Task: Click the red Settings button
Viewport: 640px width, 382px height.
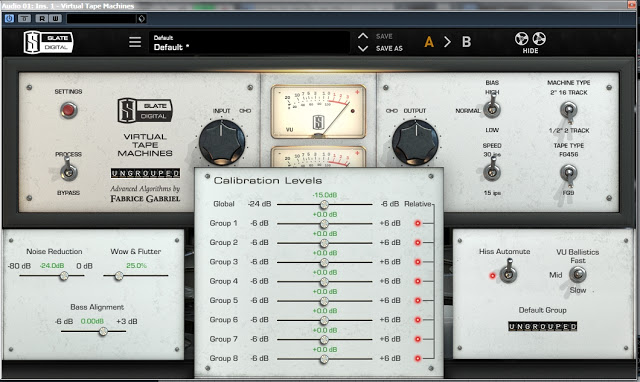Action: [x=69, y=110]
